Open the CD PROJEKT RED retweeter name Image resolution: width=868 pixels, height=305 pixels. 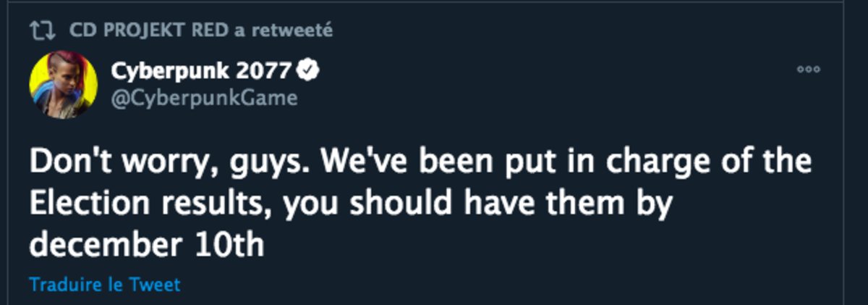point(149,30)
